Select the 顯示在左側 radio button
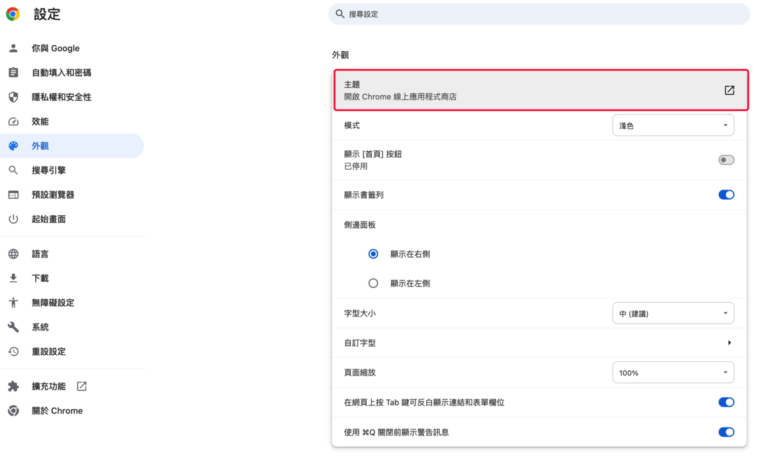768x465 pixels. coord(373,283)
